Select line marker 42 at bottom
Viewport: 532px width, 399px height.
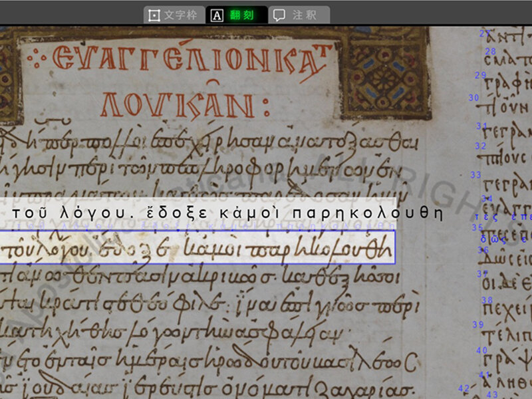pyautogui.click(x=464, y=388)
